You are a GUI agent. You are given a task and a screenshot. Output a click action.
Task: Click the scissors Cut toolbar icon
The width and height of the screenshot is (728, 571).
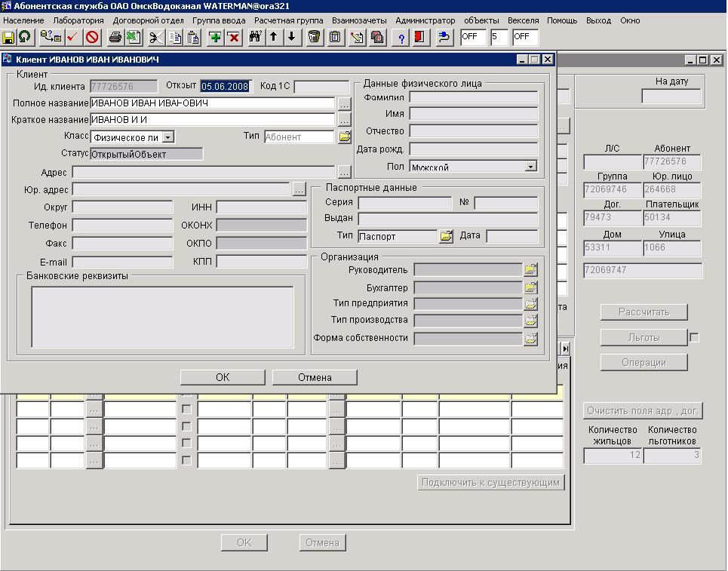155,37
